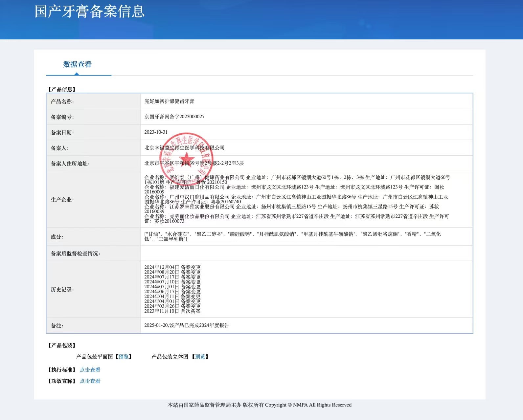Select filing number 京国牙膏网备字2023000027
Viewport: 523px width, 420px height.
174,117
